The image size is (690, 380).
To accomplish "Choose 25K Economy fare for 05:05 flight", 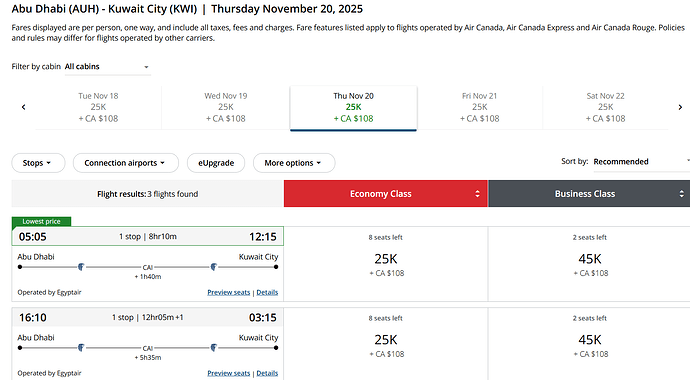I will click(386, 264).
